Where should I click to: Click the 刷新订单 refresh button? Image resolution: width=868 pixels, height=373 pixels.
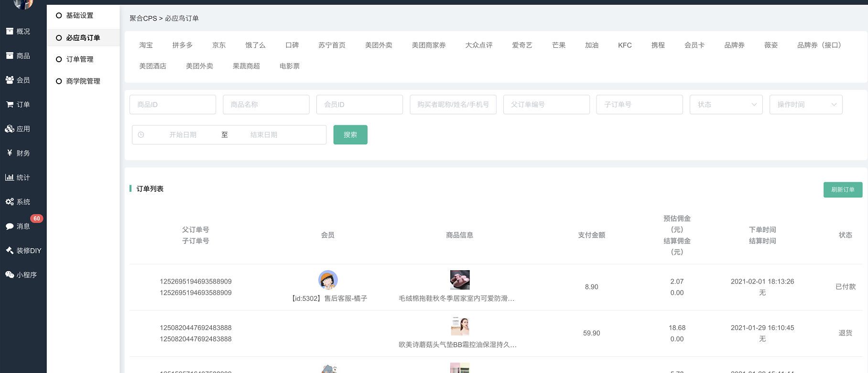[842, 190]
